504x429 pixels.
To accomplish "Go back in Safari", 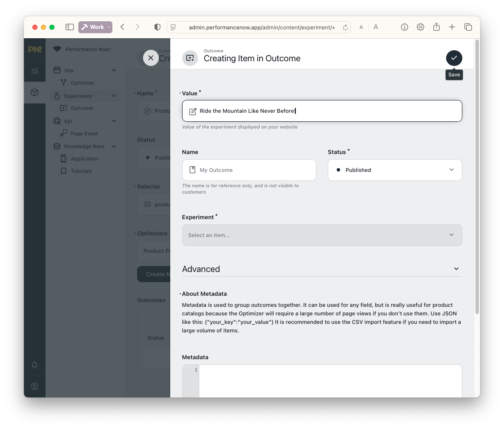I will [x=123, y=27].
